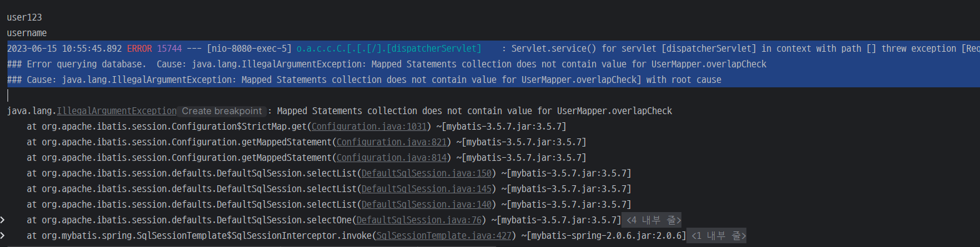Click the user123 output line
Image resolution: width=980 pixels, height=247 pixels.
click(x=24, y=17)
